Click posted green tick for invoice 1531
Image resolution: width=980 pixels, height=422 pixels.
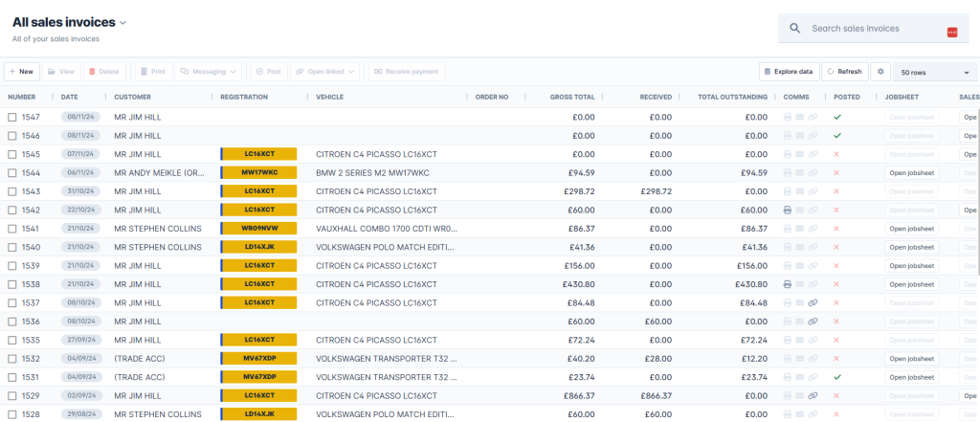click(x=837, y=377)
